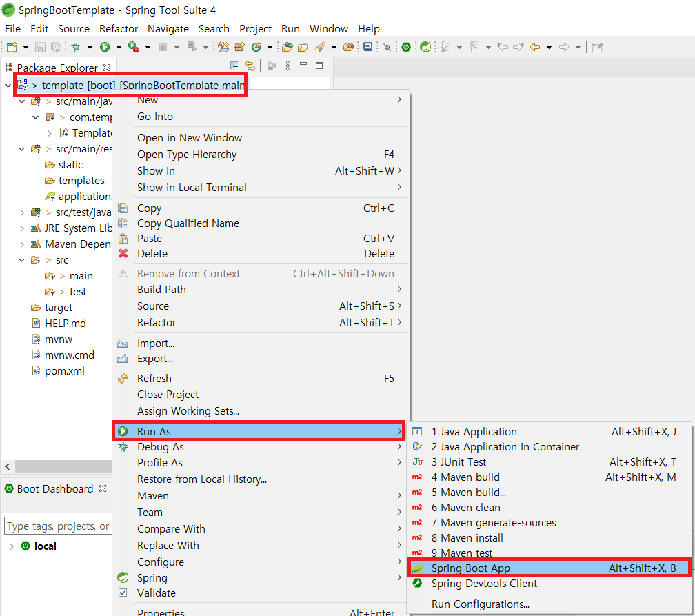Expand the src/test/java tree node
The height and width of the screenshot is (616, 695).
(x=22, y=213)
